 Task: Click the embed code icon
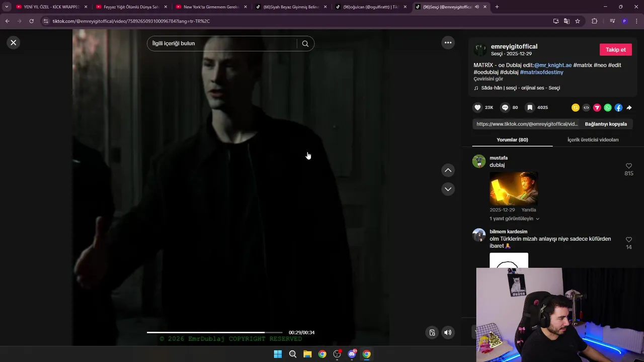(x=586, y=108)
